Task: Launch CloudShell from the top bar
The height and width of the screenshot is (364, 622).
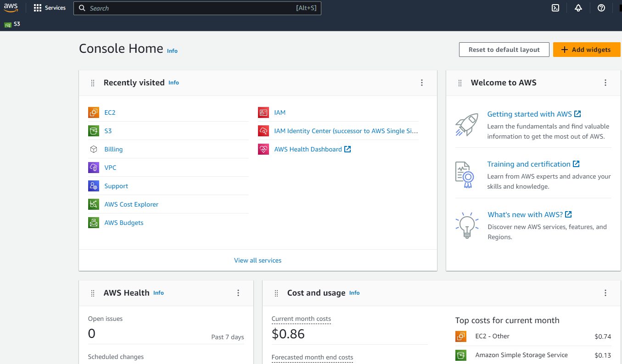Action: pos(555,8)
